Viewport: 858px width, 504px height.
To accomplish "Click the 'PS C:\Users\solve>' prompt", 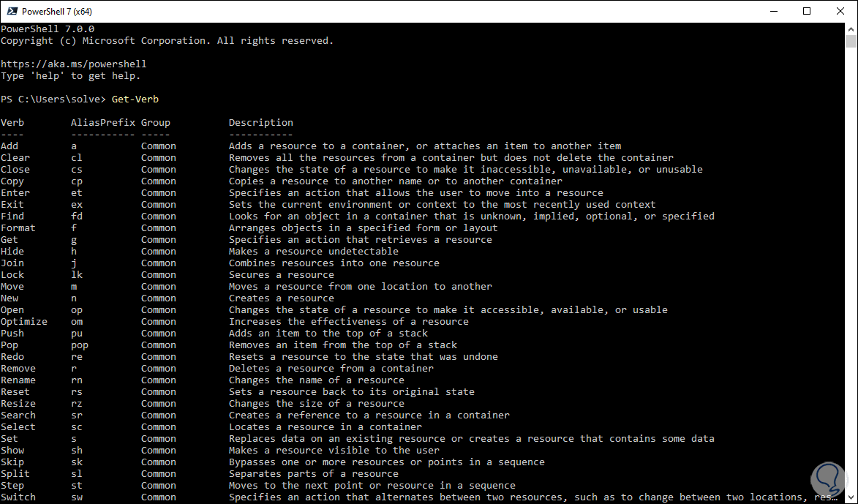I will tap(53, 99).
